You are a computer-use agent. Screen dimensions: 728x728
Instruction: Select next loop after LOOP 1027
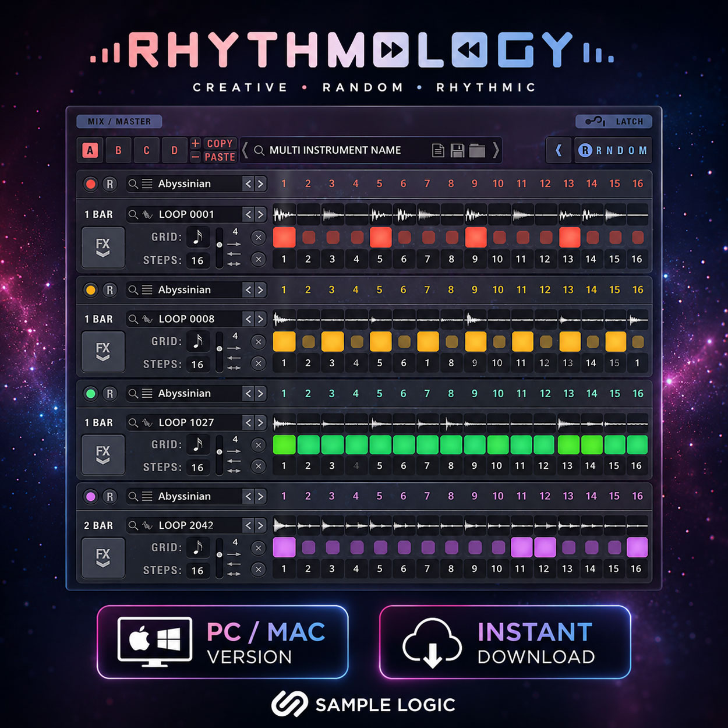(260, 422)
